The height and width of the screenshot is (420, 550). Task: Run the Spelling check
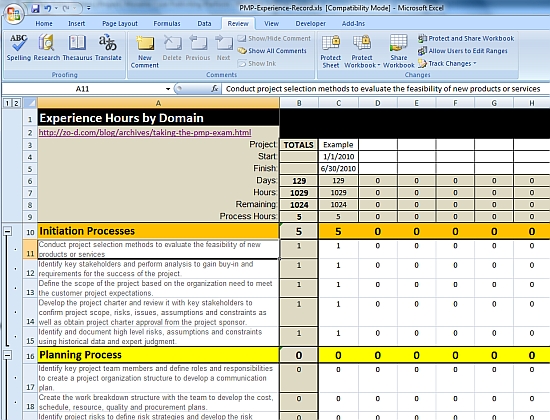click(19, 48)
